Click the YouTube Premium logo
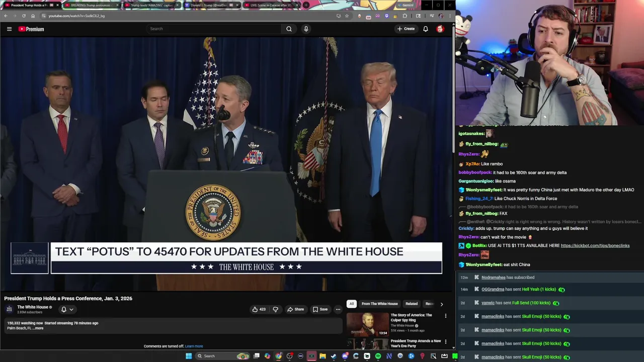This screenshot has height=362, width=644. (x=31, y=29)
